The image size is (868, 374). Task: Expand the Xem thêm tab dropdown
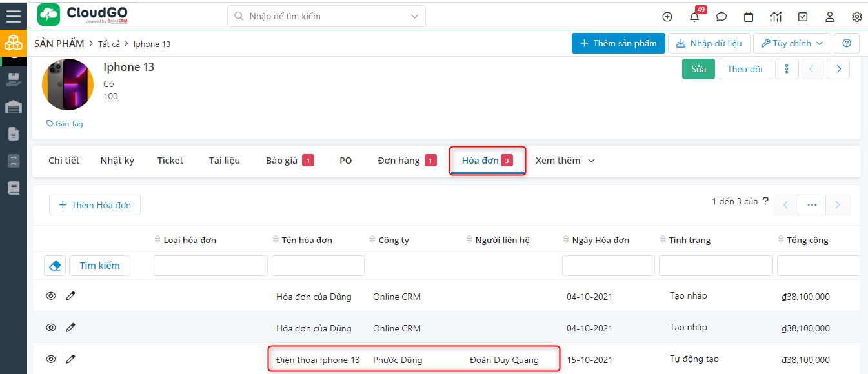click(x=565, y=161)
